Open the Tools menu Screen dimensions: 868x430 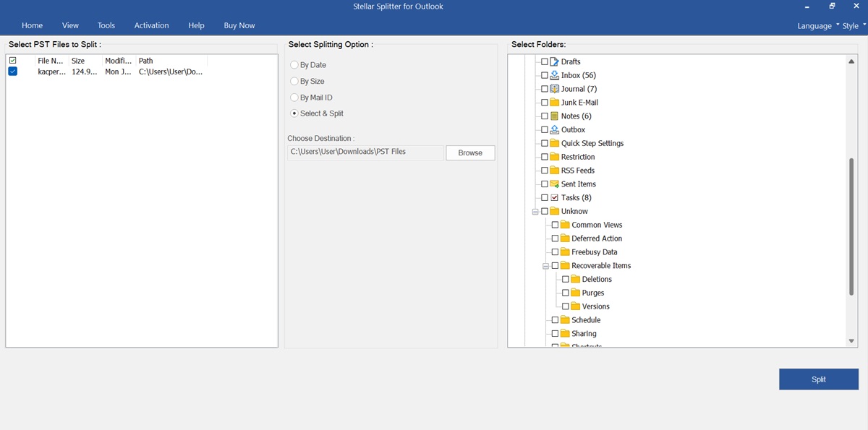[x=106, y=25]
